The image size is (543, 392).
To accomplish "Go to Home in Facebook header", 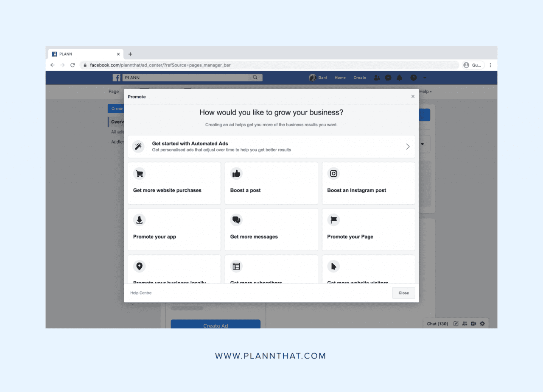I will pyautogui.click(x=340, y=78).
